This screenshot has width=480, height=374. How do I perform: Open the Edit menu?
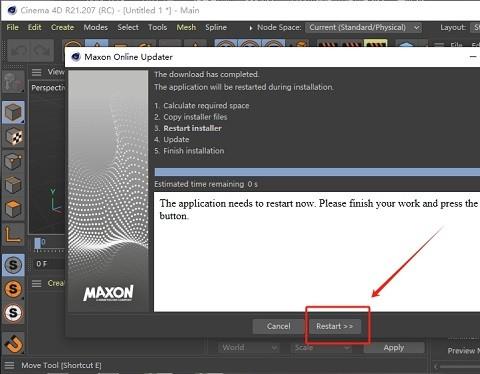pyautogui.click(x=35, y=27)
